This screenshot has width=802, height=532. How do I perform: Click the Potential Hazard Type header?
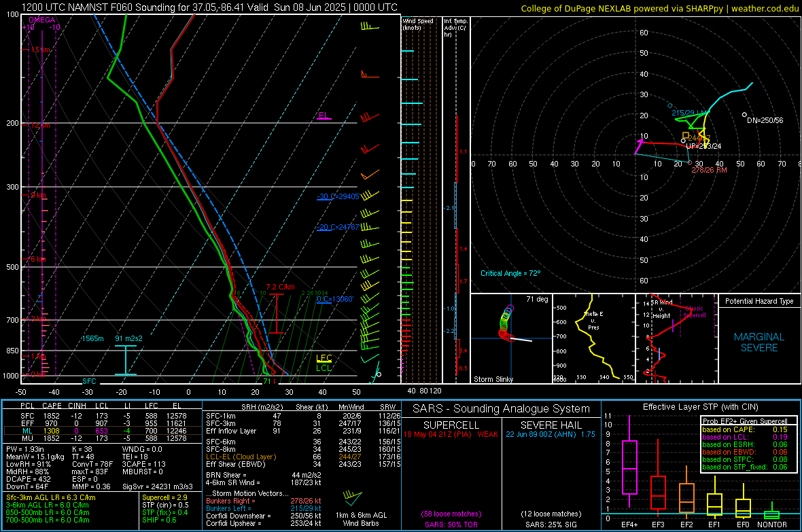tap(760, 301)
